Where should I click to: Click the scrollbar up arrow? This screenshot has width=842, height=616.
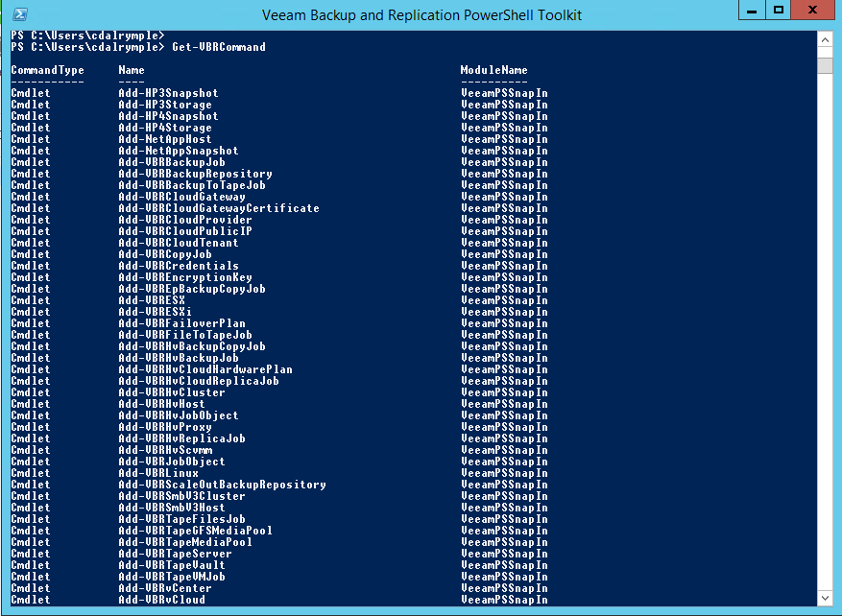point(825,38)
